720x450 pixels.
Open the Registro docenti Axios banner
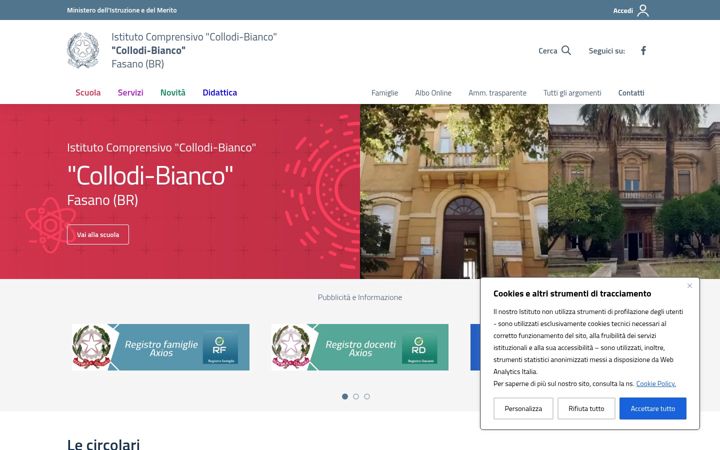point(360,347)
